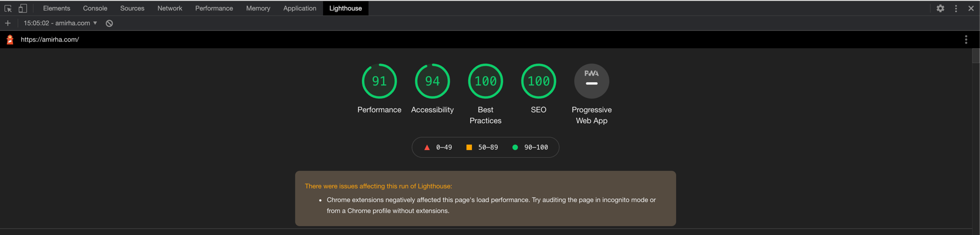This screenshot has width=980, height=235.
Task: Switch to the Application tab
Action: 299,8
